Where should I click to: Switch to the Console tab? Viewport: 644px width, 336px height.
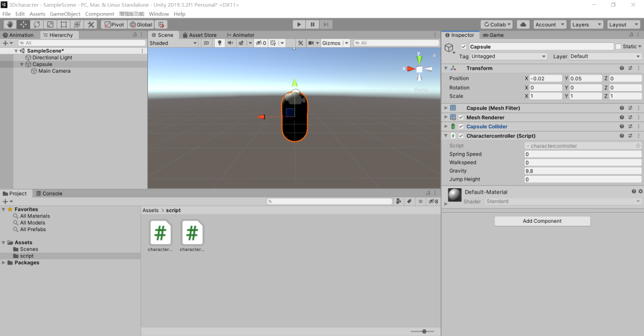pyautogui.click(x=49, y=194)
